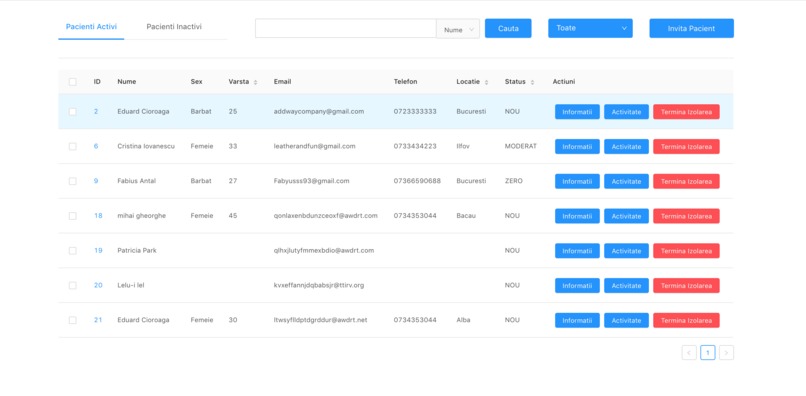Sort table by Locatie column arrows
The height and width of the screenshot is (396, 806).
(486, 82)
